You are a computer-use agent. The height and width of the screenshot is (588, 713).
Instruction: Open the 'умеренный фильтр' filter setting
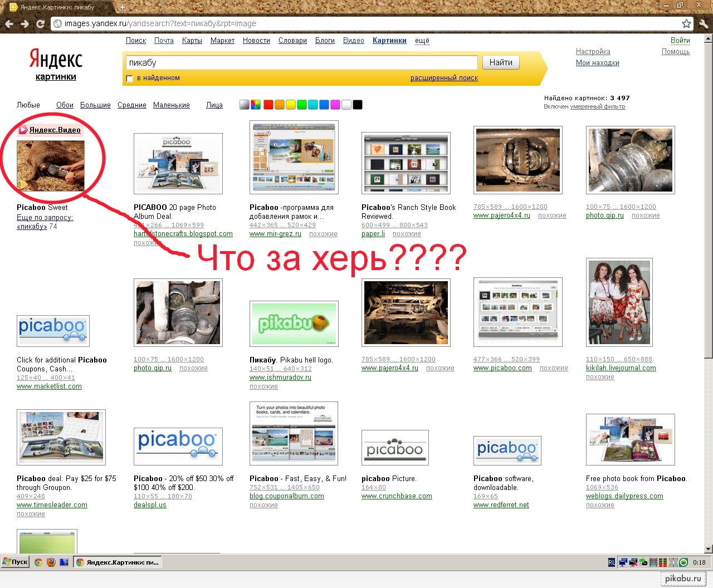click(597, 106)
